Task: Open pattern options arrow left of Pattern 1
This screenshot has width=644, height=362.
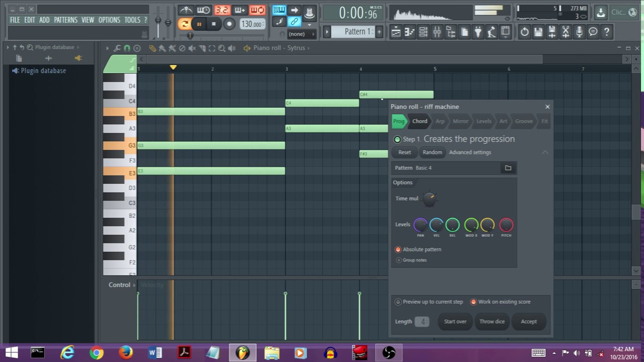Action: pos(327,32)
